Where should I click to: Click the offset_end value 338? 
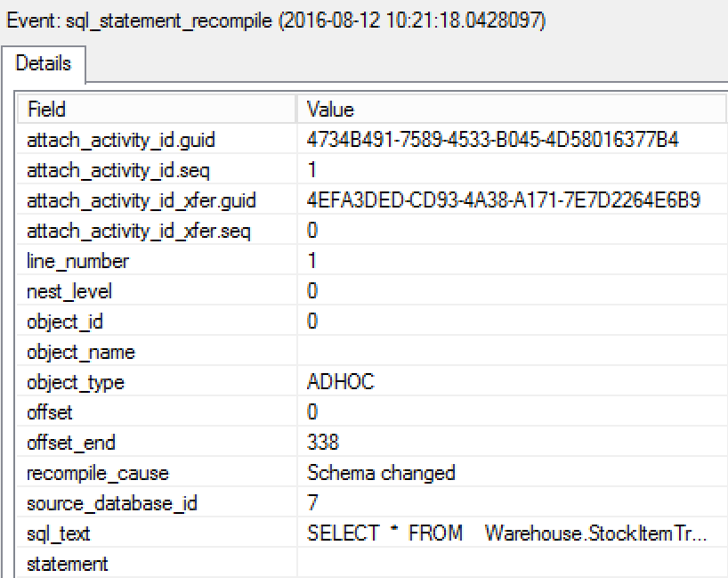(323, 444)
